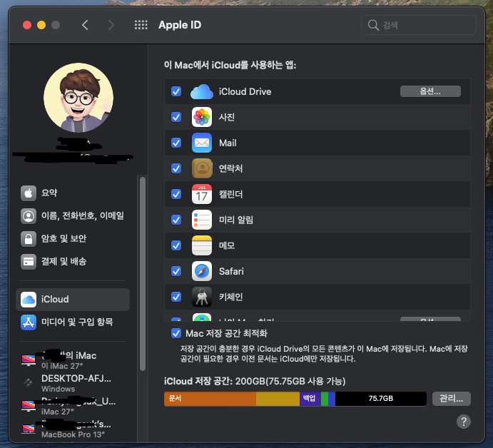Click the Apple logo icon next to 요약
This screenshot has width=493, height=448.
click(29, 193)
